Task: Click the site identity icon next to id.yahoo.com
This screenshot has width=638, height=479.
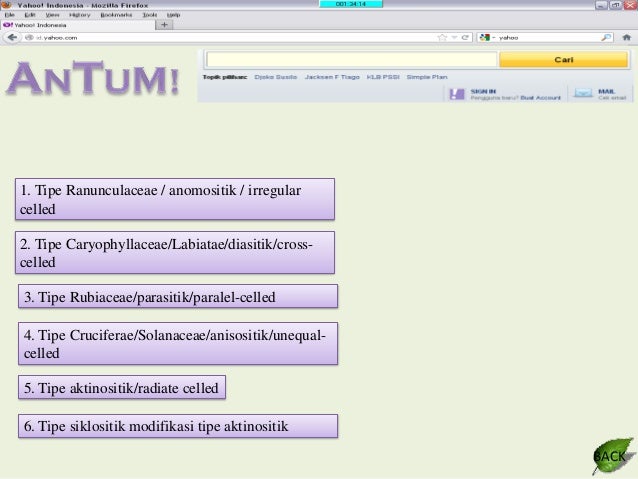Action: pyautogui.click(x=29, y=37)
